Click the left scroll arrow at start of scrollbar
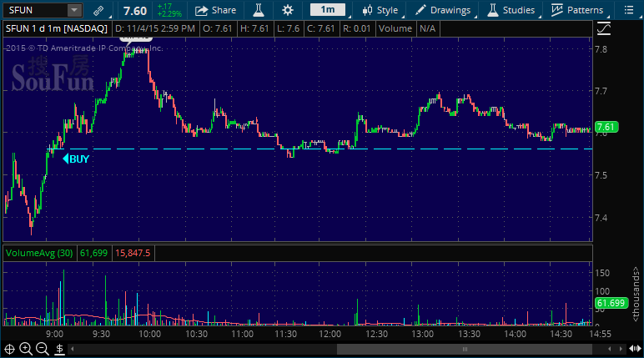The height and width of the screenshot is (358, 644). [73, 349]
